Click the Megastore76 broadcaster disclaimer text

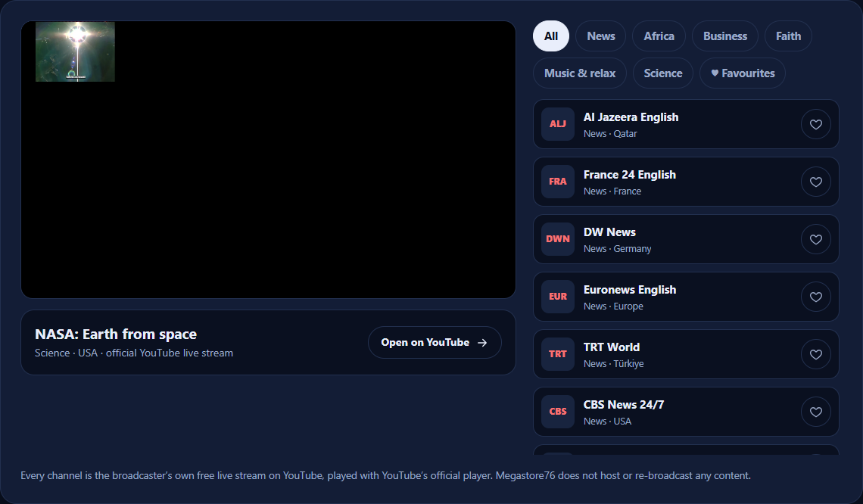coord(385,476)
